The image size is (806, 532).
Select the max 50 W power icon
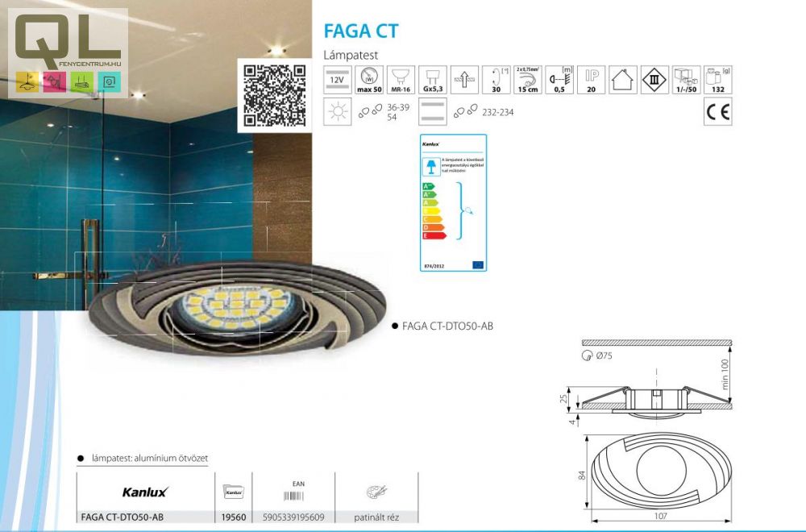370,80
